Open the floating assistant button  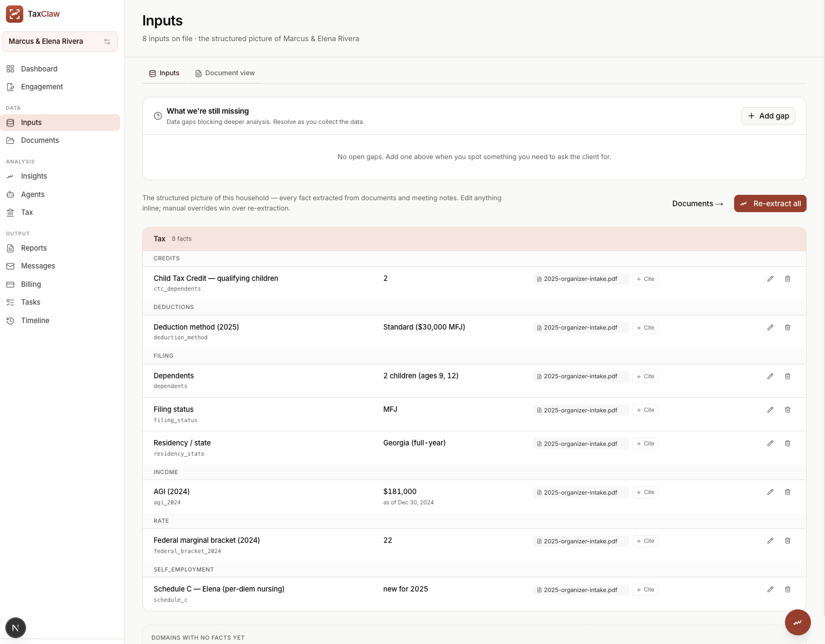797,622
